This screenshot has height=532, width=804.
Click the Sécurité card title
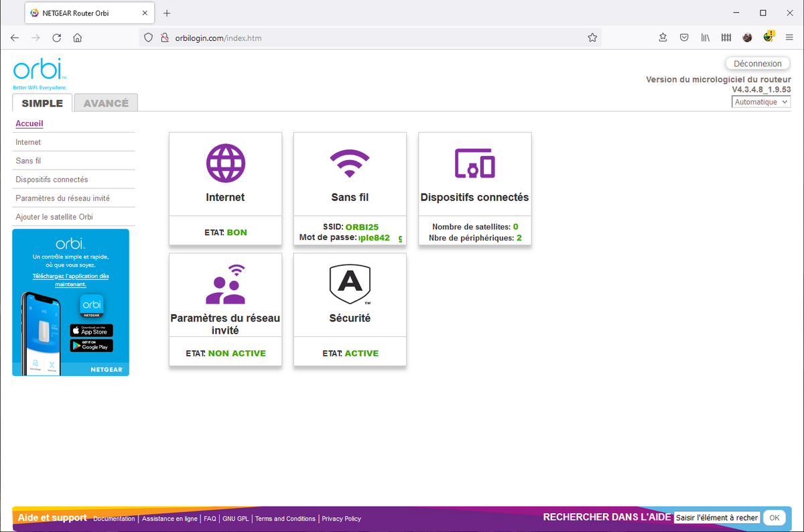[x=350, y=318]
